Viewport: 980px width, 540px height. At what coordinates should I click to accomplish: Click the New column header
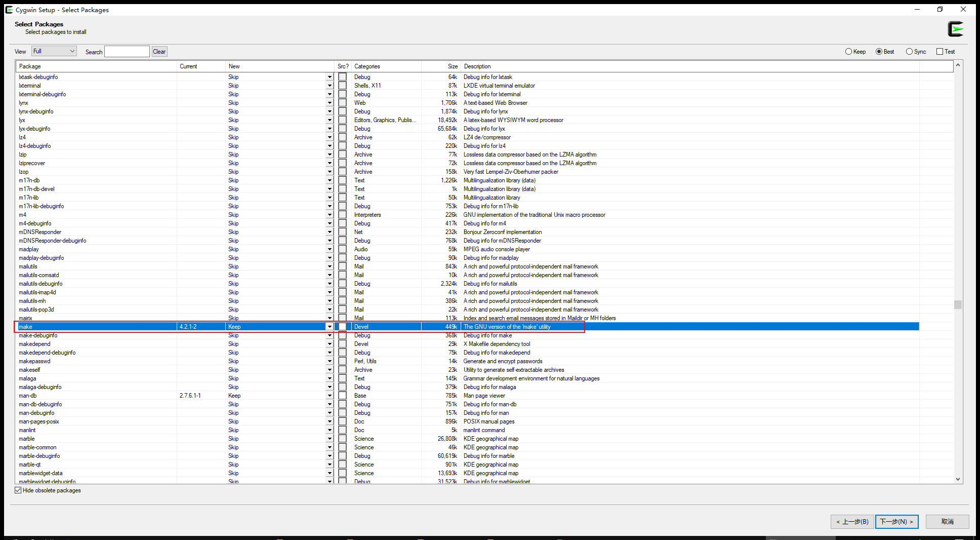click(280, 66)
